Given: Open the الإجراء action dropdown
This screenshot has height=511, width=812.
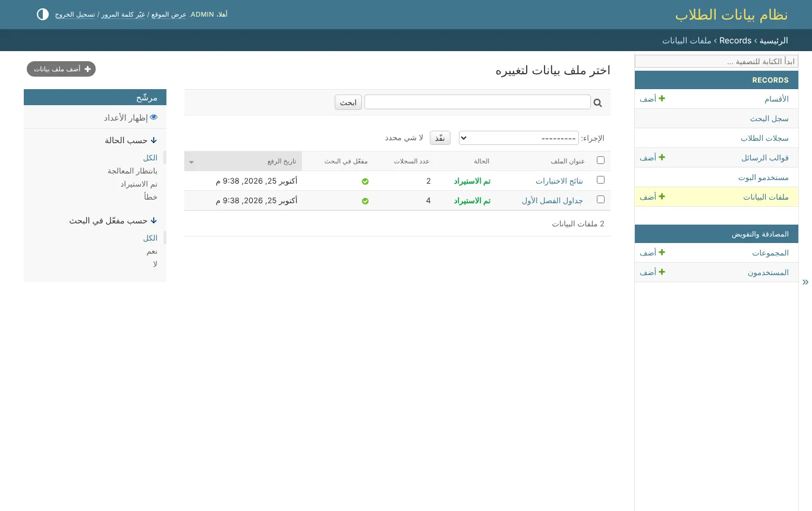Looking at the screenshot, I should click(519, 138).
